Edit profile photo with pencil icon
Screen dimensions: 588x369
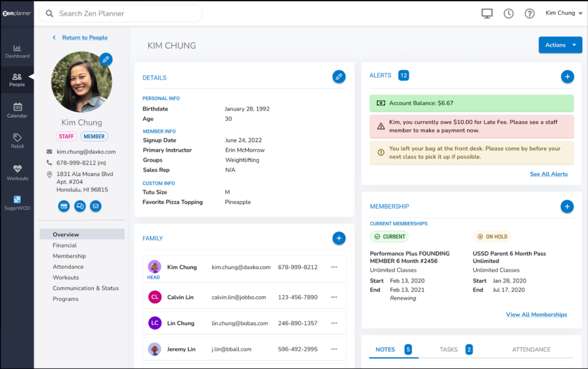pyautogui.click(x=106, y=59)
